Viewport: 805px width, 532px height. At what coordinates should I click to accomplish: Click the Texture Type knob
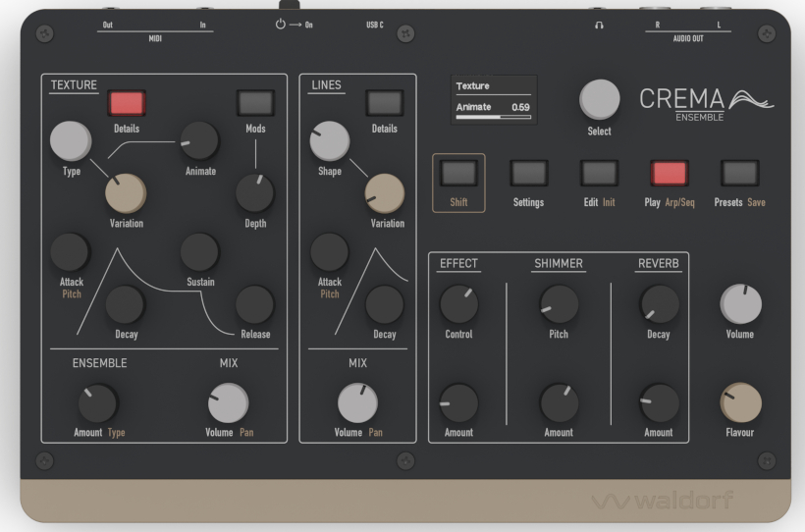pyautogui.click(x=71, y=141)
